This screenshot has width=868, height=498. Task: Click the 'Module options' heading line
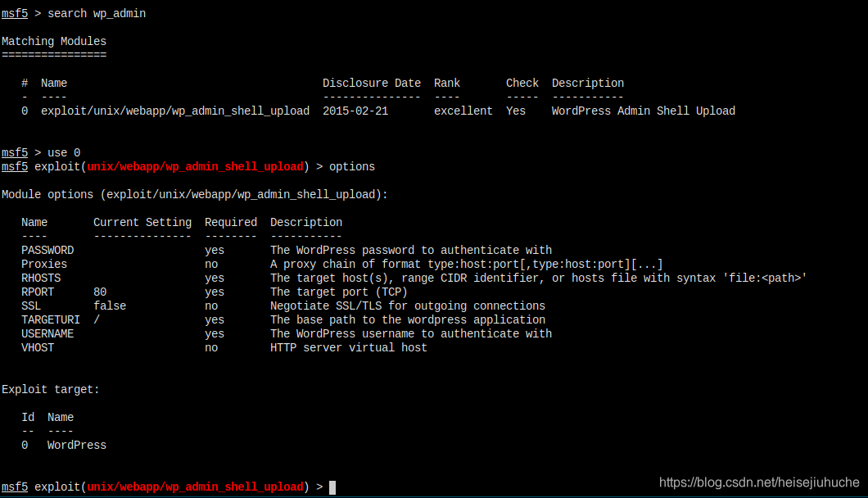[x=195, y=195]
